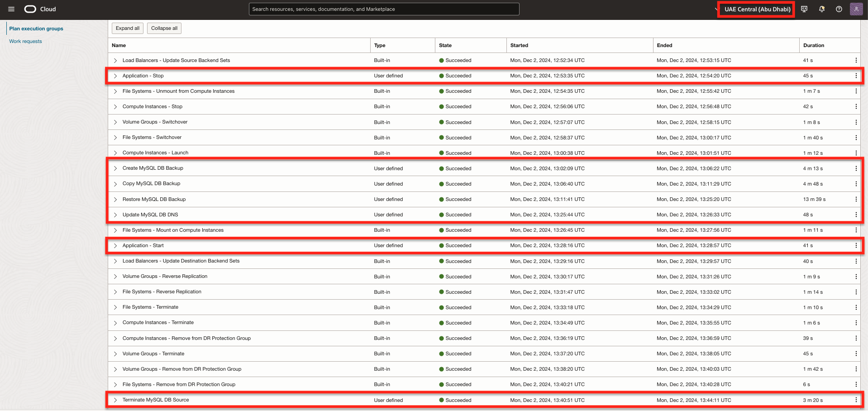Viewport: 868px width, 411px height.
Task: Click Load Balancers - Update Destination Backend Sets name
Action: [181, 261]
